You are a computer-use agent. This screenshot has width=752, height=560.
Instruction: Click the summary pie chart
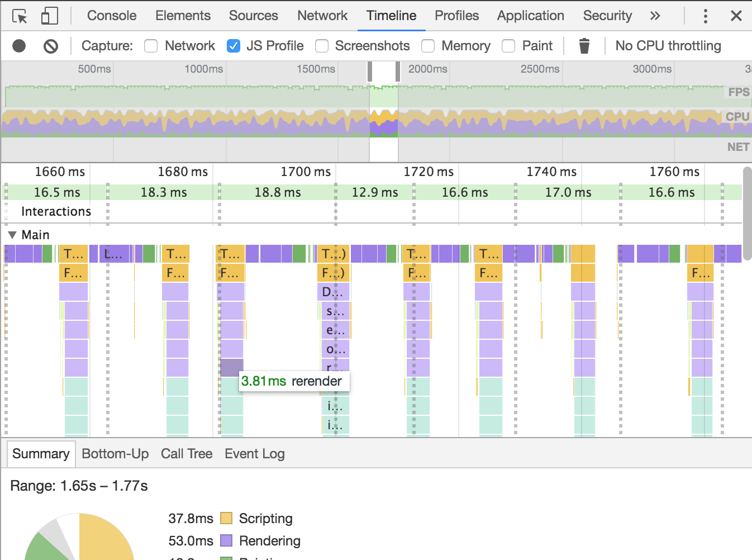tap(79, 537)
